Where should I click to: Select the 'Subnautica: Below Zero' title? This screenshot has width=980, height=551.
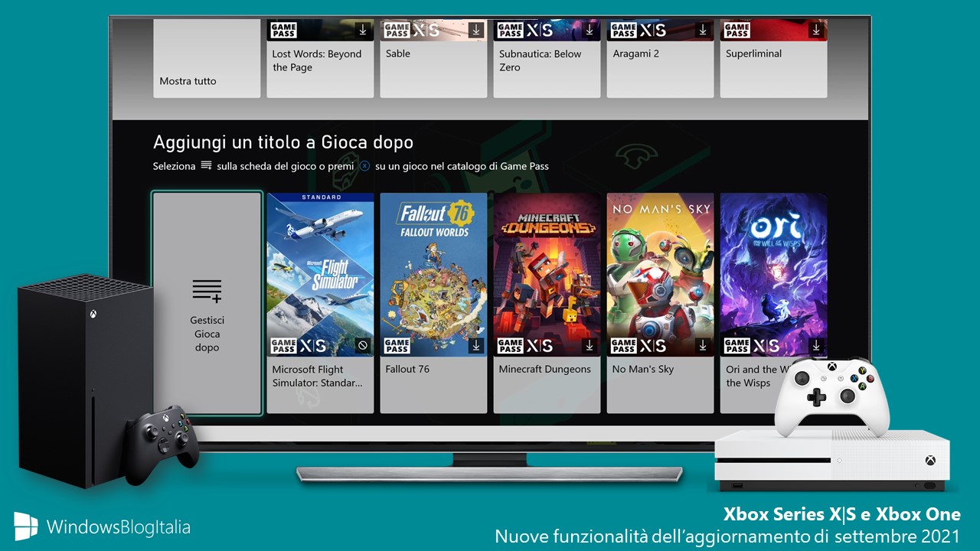coord(540,60)
